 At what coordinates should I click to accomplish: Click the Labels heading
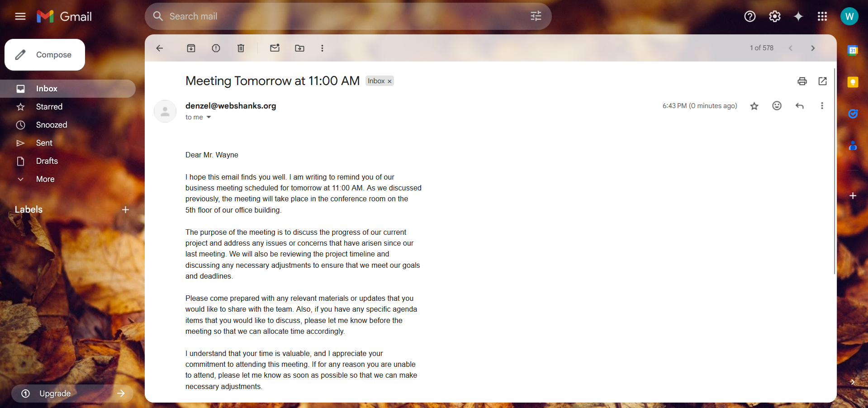pyautogui.click(x=28, y=209)
